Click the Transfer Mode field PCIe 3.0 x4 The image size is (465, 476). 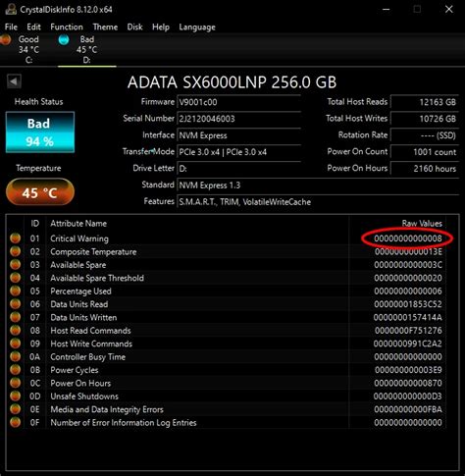pos(238,152)
